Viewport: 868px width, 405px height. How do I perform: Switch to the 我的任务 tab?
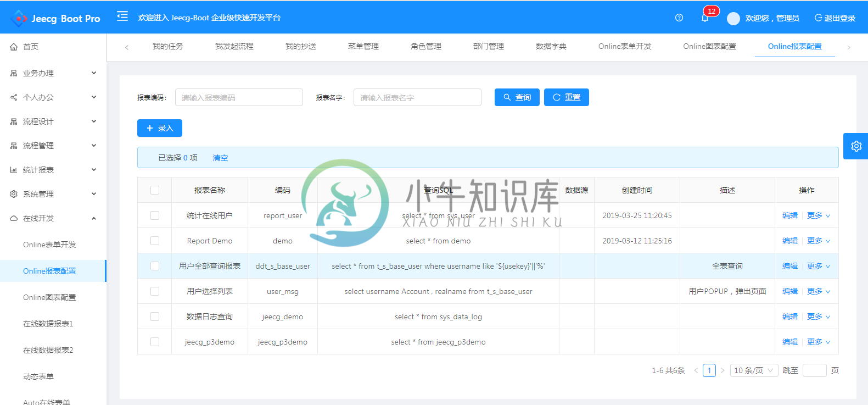[x=168, y=46]
